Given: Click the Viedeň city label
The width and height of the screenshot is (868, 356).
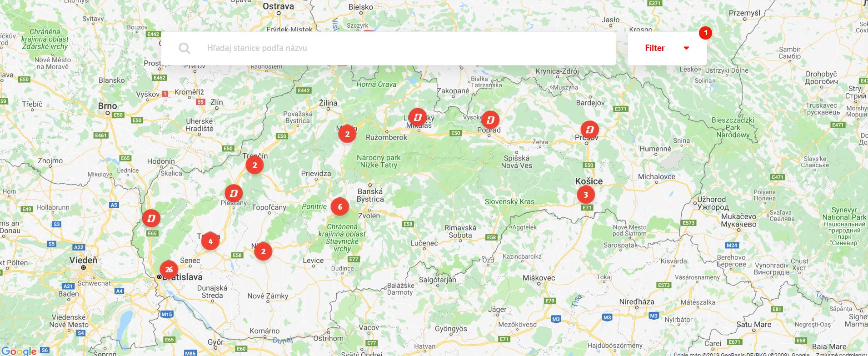Looking at the screenshot, I should (83, 261).
